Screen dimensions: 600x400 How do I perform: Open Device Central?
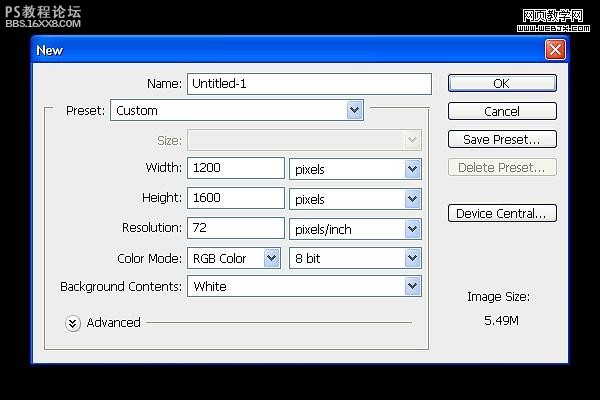[x=502, y=213]
